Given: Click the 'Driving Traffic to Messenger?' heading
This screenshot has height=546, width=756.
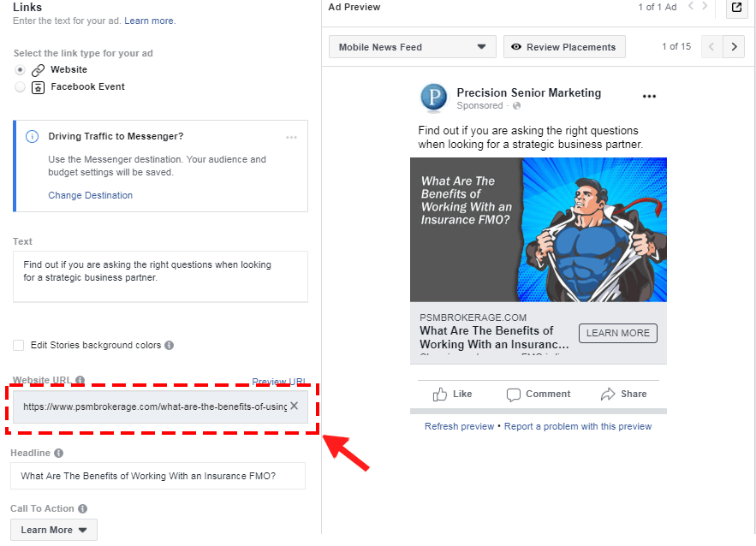Looking at the screenshot, I should [116, 136].
